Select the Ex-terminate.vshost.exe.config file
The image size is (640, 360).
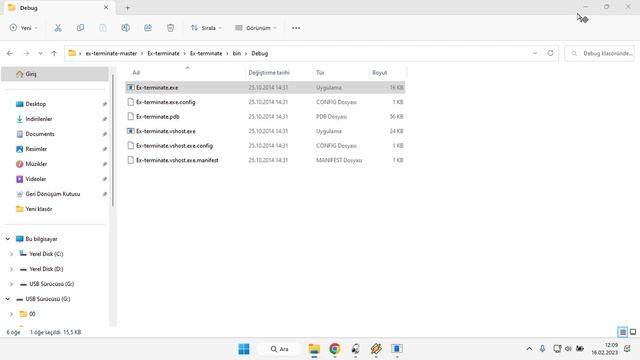pos(265,146)
